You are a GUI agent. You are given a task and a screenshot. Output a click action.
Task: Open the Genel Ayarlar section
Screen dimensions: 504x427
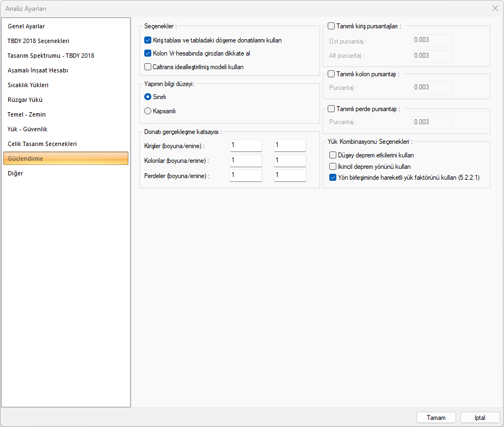coord(65,26)
